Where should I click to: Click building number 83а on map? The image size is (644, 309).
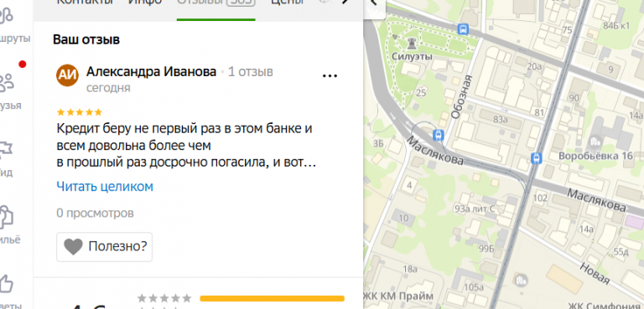coord(501,120)
